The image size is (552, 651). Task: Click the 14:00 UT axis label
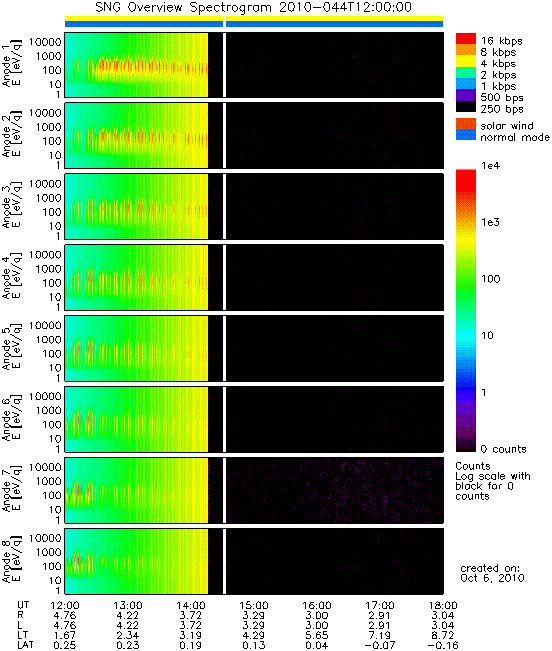tap(191, 605)
